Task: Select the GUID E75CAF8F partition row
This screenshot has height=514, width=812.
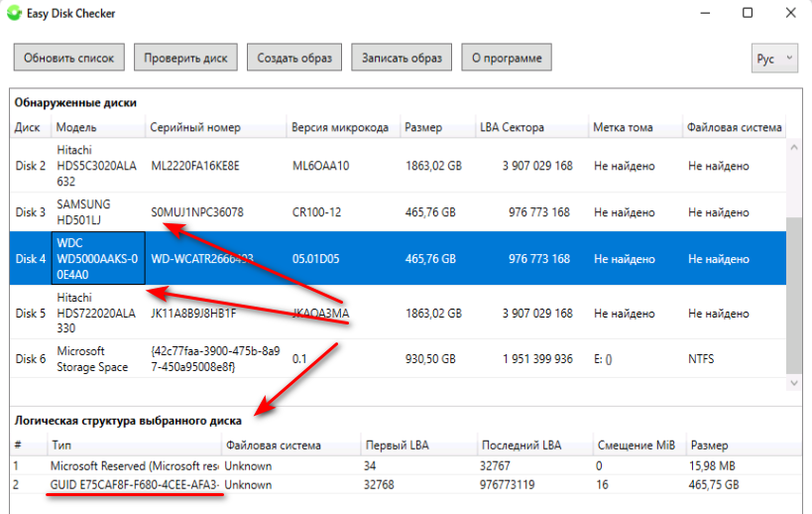Action: (406, 485)
